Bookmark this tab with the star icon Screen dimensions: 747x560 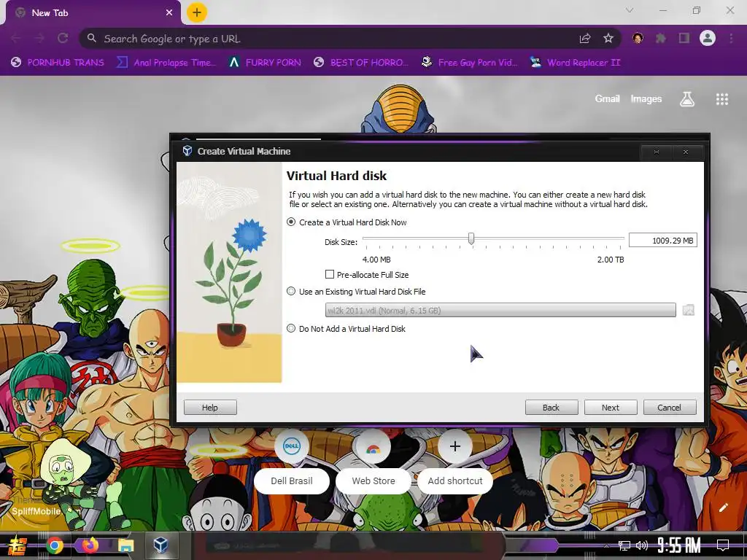608,39
